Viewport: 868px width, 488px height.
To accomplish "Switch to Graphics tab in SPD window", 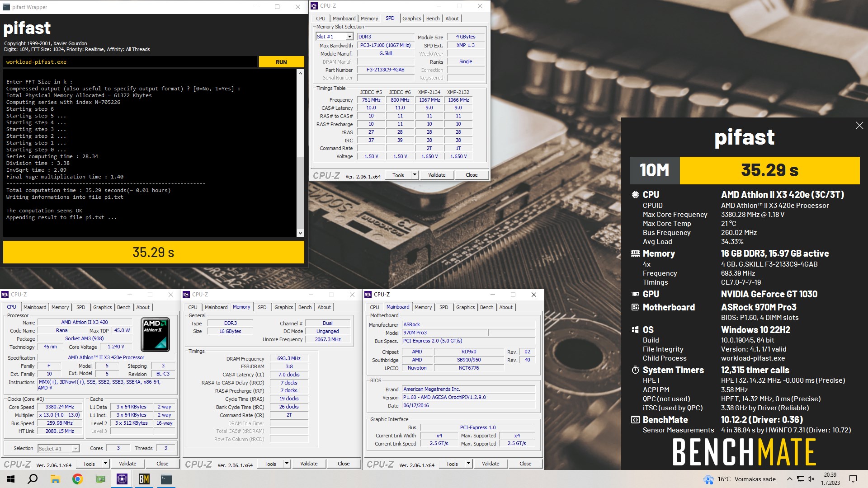I will 411,19.
